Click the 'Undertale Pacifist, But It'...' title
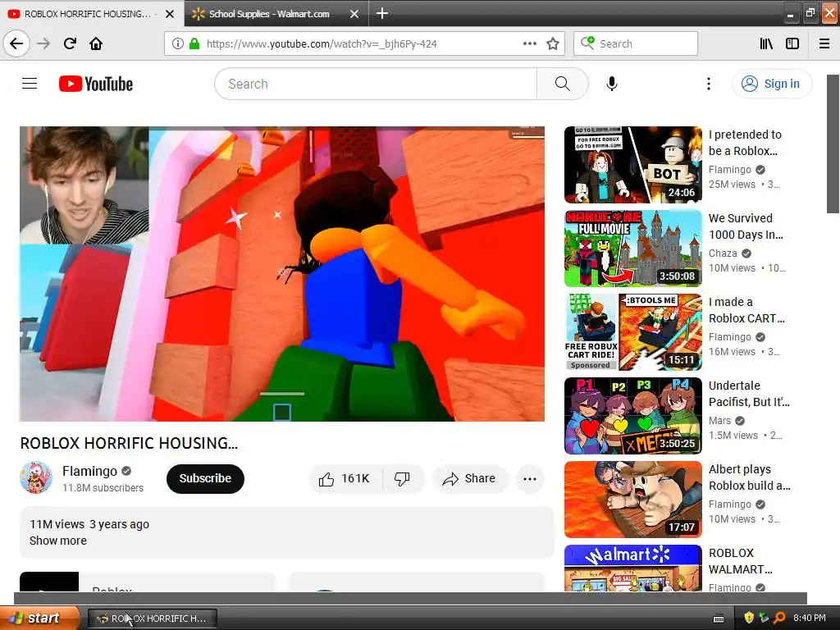This screenshot has width=840, height=630. coord(749,393)
